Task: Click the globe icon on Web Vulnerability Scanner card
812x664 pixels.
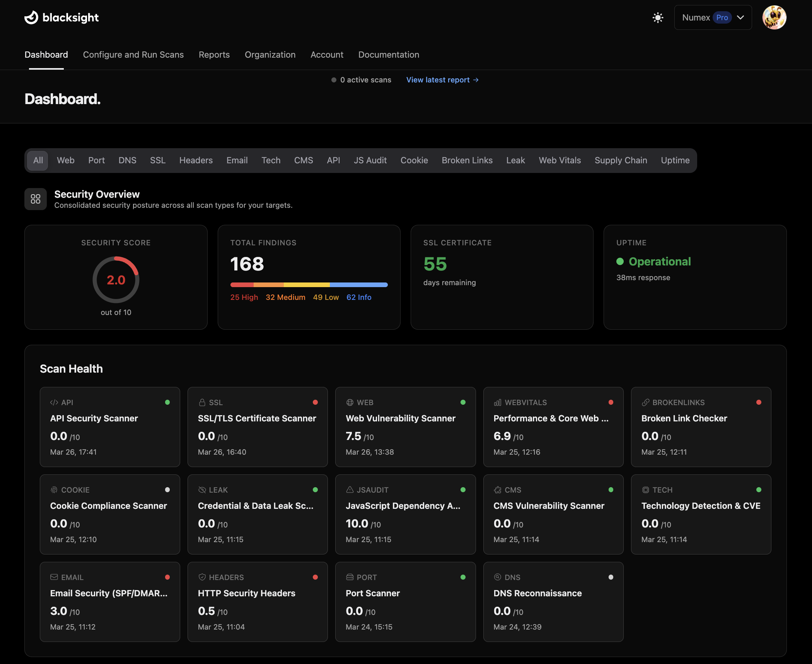Action: [x=350, y=402]
